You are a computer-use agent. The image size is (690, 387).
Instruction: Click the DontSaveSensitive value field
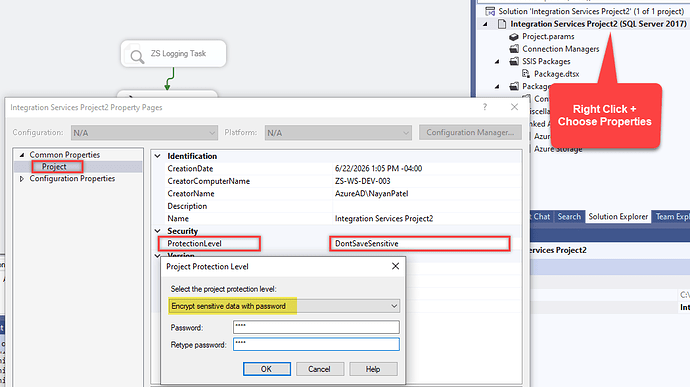coord(419,243)
